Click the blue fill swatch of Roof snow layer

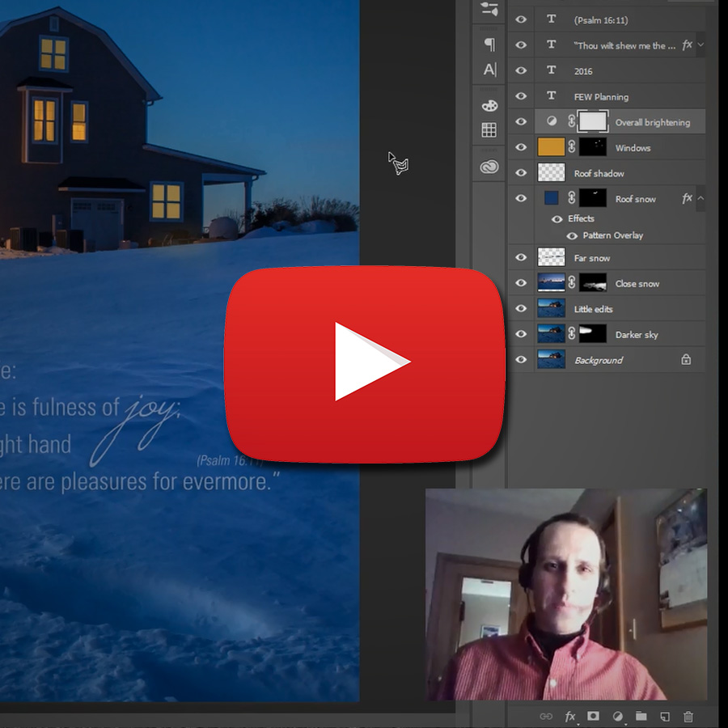pos(551,198)
